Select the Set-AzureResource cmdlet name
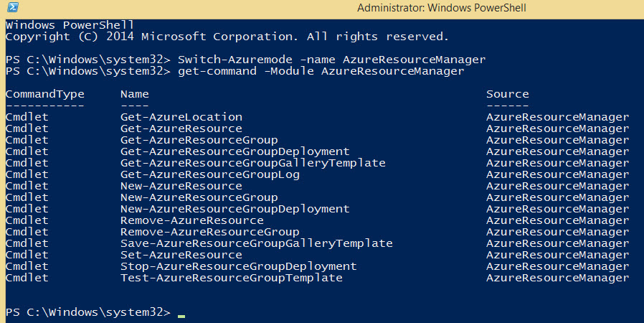 coord(181,256)
